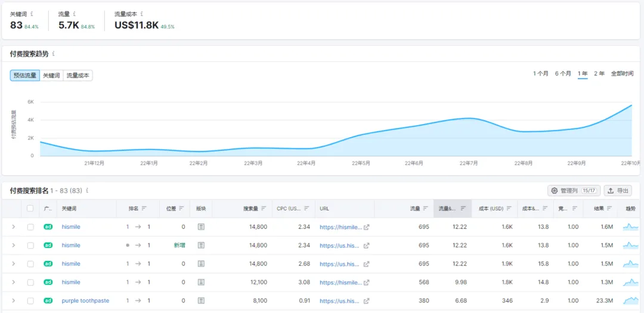Select the purple toothpaste row checkbox
Screen dimensions: 644x313
30,300
